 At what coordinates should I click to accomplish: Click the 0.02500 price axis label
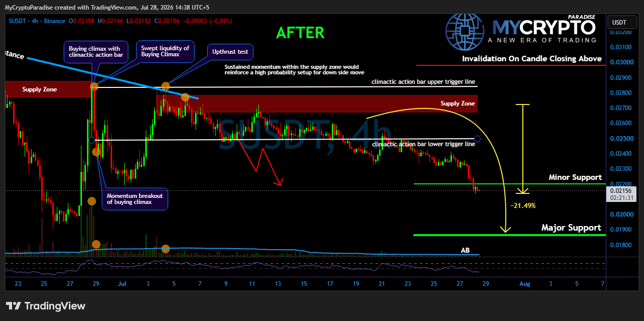click(x=621, y=138)
